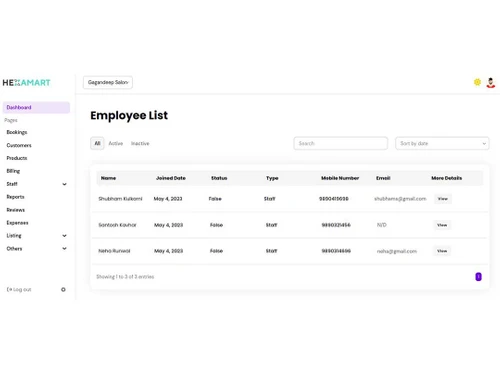This screenshot has height=375, width=500.
Task: View details for Shubham Kulkarni
Action: (x=443, y=199)
